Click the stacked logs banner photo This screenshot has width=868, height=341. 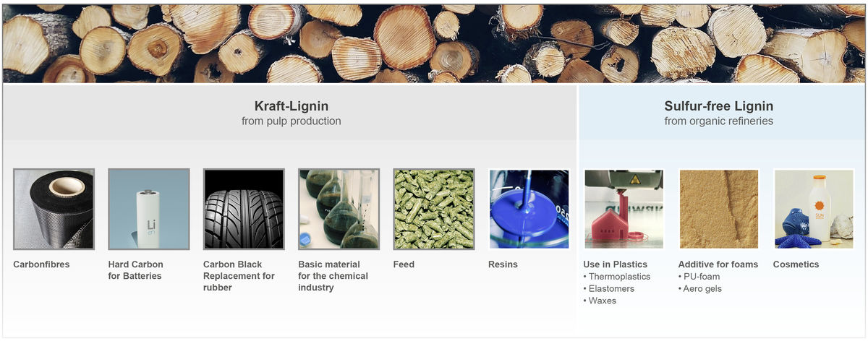tap(434, 43)
